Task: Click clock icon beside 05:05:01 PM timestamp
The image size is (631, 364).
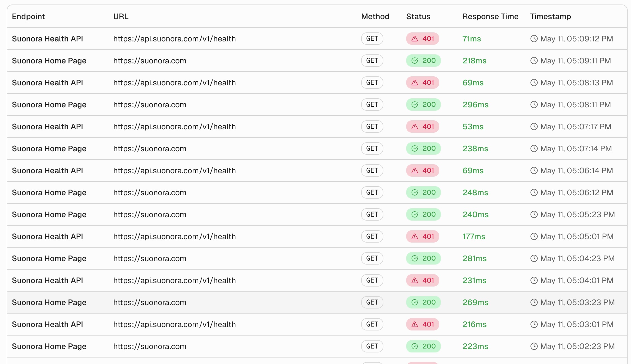Action: (x=534, y=236)
